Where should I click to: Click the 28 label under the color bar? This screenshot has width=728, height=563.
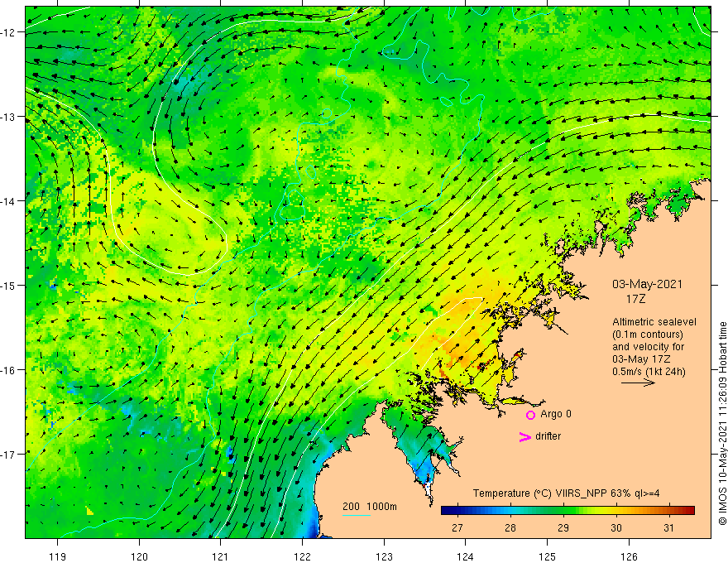point(510,528)
